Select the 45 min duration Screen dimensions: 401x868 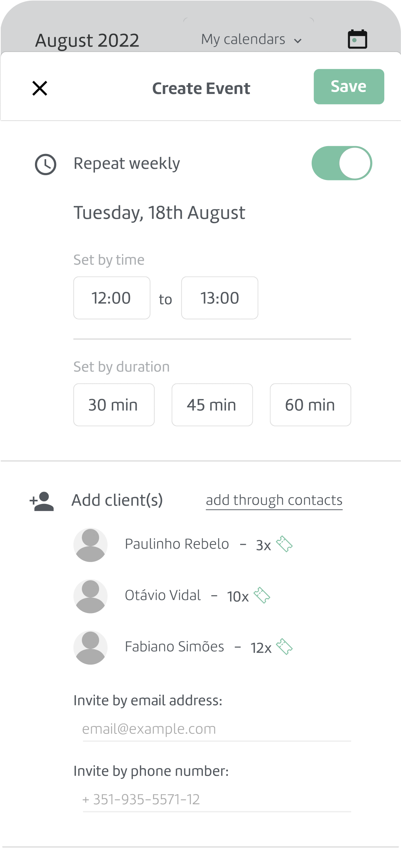point(212,405)
